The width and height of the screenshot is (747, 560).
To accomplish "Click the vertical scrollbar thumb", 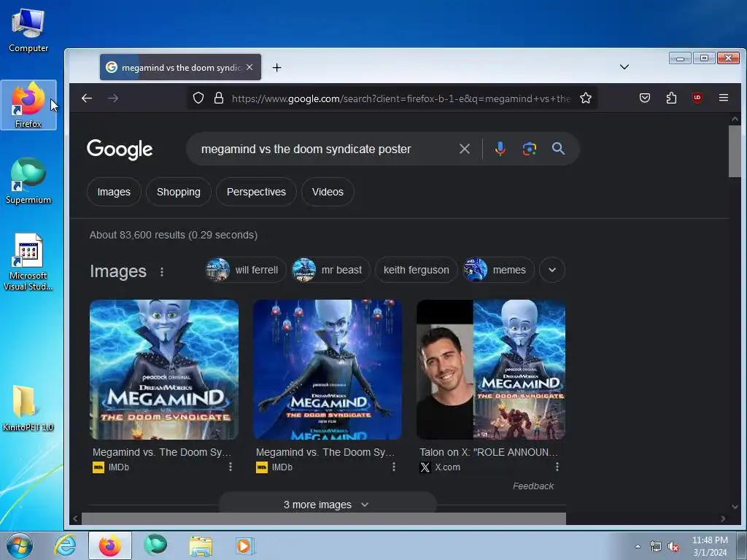I will pos(734,151).
